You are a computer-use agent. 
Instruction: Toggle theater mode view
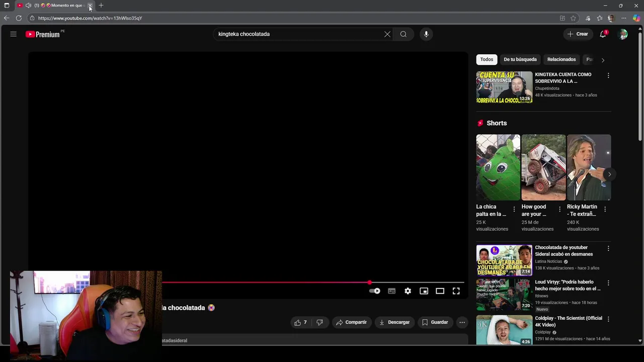point(440,291)
